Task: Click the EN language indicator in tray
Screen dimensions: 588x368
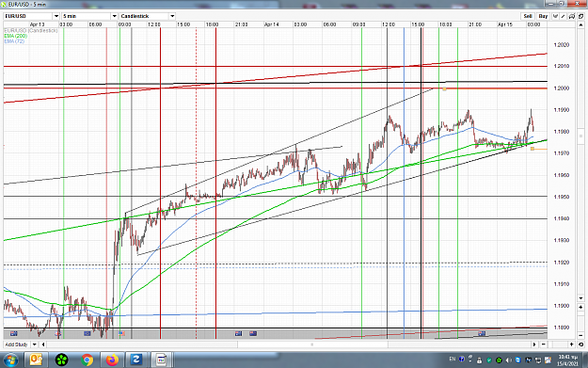Action: [x=453, y=360]
